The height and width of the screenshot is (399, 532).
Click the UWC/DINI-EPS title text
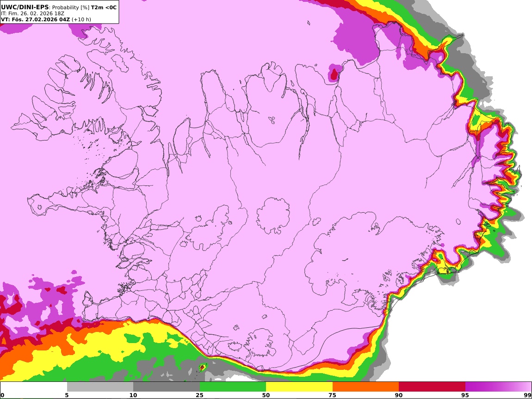point(25,7)
